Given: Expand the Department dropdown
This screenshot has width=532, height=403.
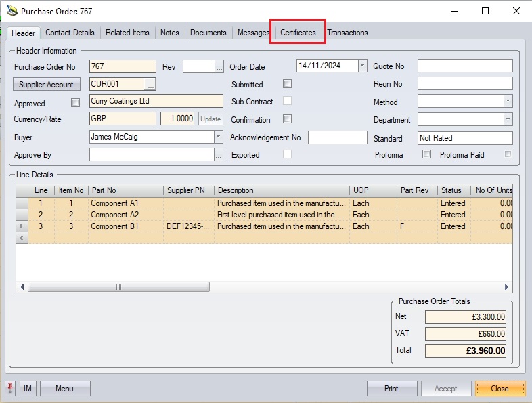Looking at the screenshot, I should coord(508,119).
